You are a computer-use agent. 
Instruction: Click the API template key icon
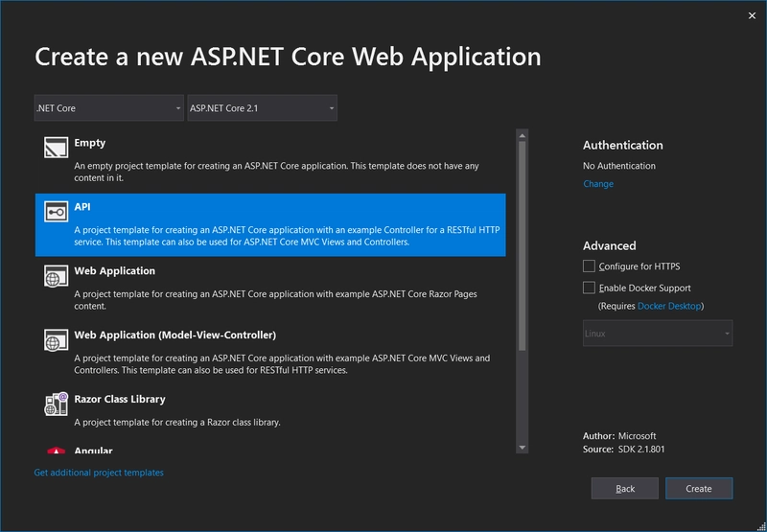(x=56, y=211)
